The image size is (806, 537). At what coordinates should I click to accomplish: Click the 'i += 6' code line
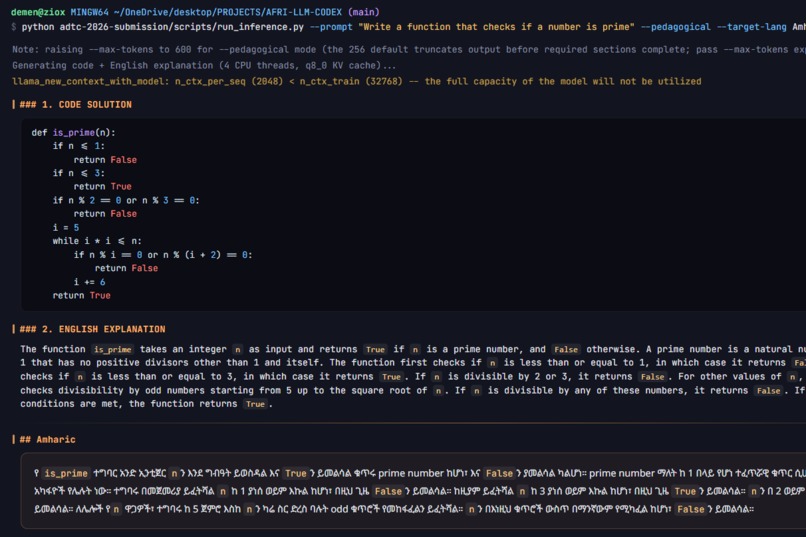(x=89, y=282)
